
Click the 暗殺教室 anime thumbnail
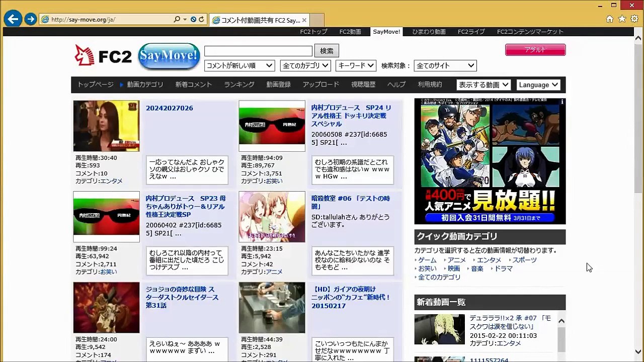[x=272, y=217]
